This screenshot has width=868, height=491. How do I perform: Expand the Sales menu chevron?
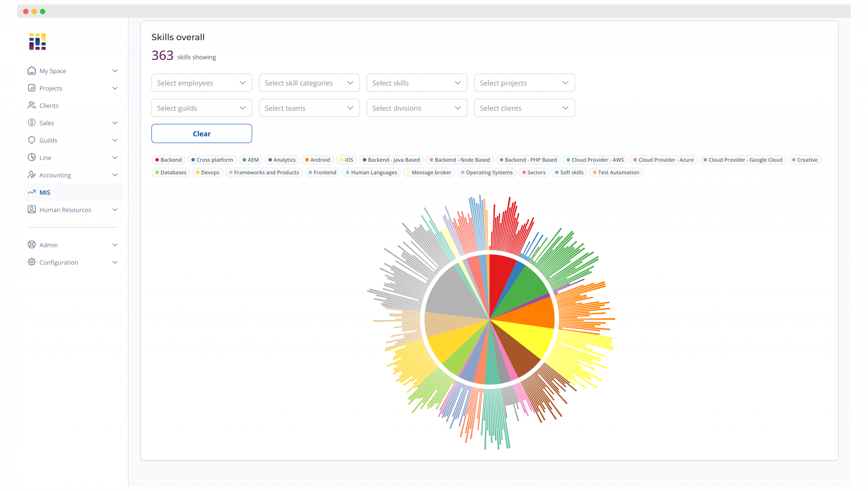point(115,123)
